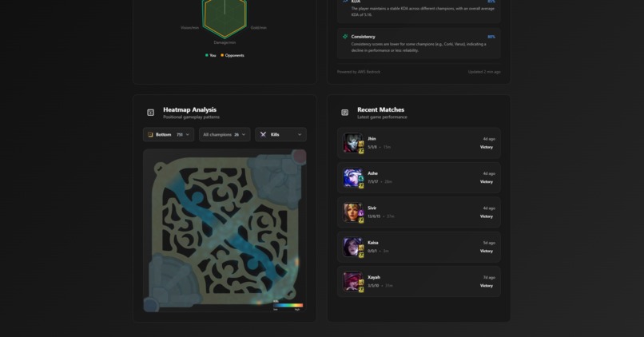Click the Gold/min radar axis label
This screenshot has width=644, height=337.
click(258, 28)
